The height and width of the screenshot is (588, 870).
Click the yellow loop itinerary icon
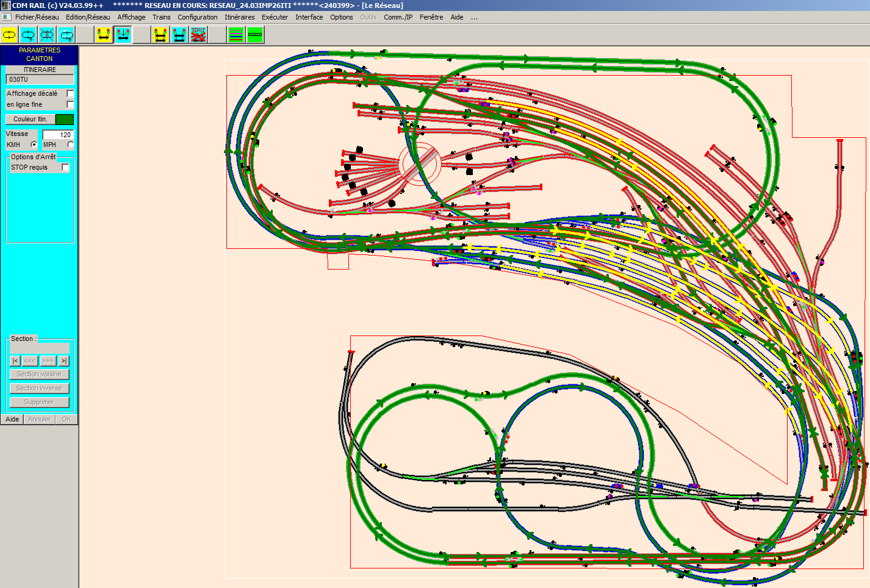9,35
